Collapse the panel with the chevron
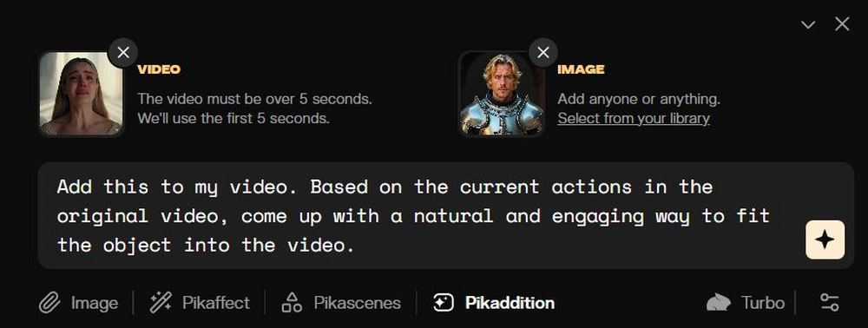Viewport: 868px width, 328px height. (x=808, y=24)
